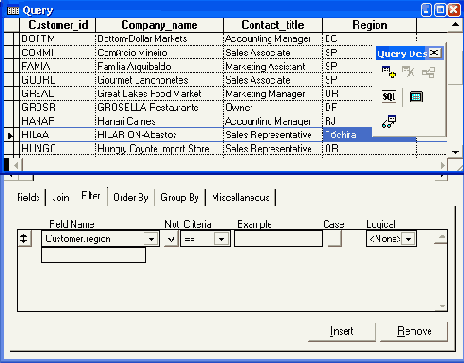The width and height of the screenshot is (464, 363).
Task: Toggle the Case button in filter row
Action: [x=335, y=239]
